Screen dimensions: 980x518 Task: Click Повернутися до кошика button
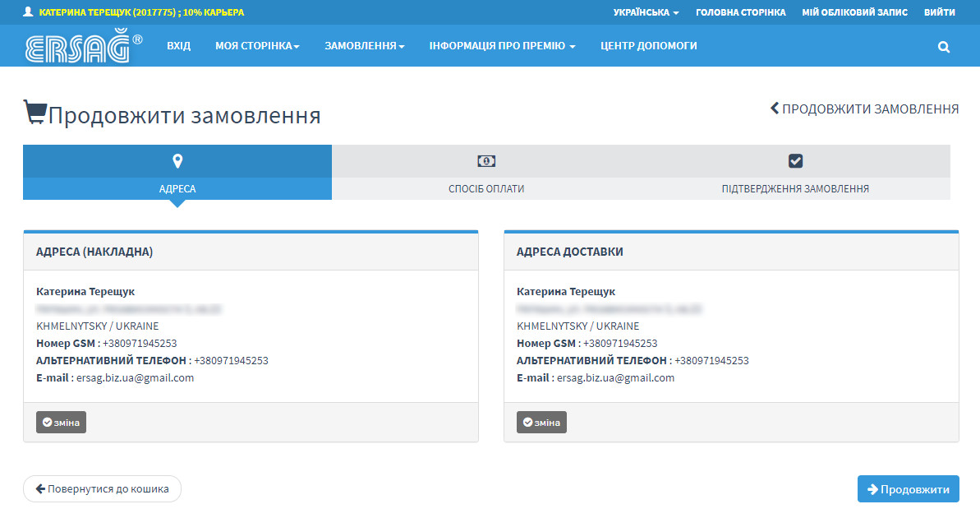pos(102,489)
